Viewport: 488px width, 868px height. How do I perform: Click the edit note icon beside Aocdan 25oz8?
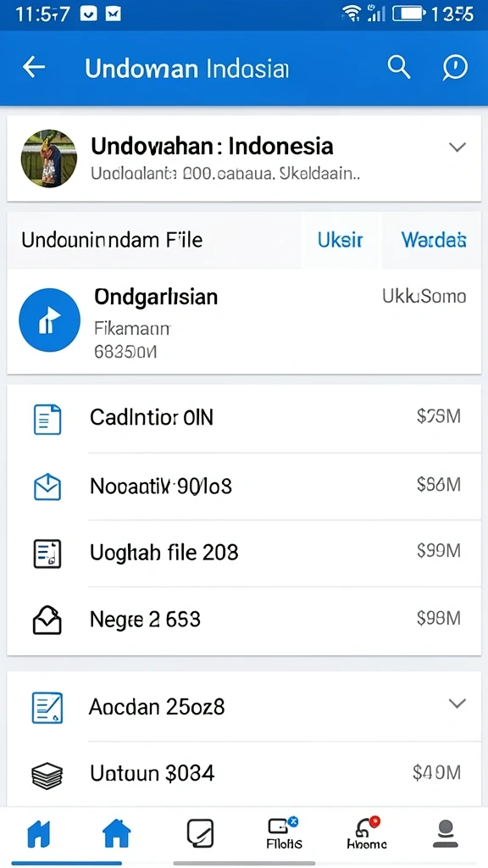(47, 708)
